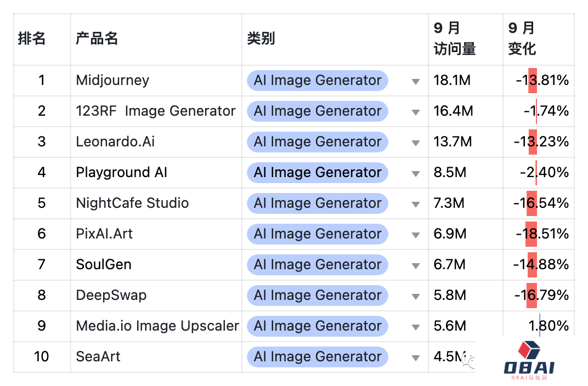Select the -1.74% change cell
The height and width of the screenshot is (386, 588).
tap(539, 111)
